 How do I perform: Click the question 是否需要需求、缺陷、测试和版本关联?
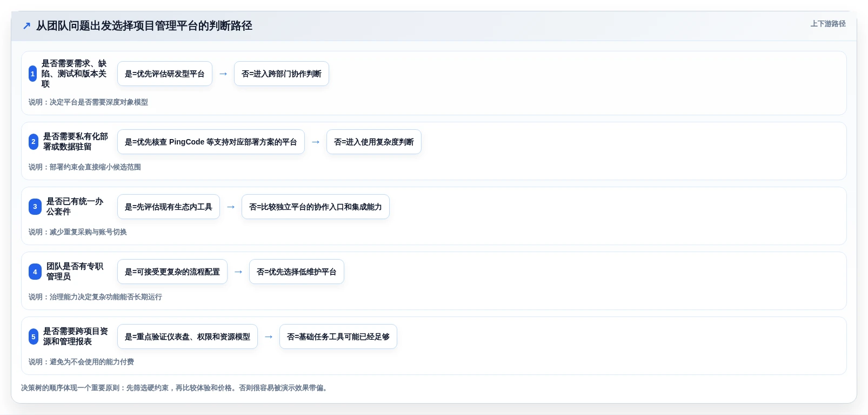[74, 74]
